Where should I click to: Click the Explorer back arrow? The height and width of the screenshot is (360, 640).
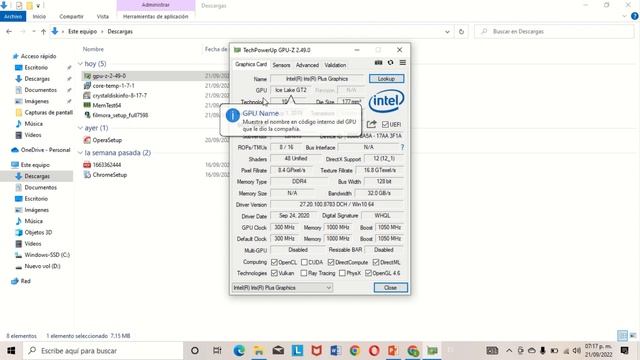[x=9, y=31]
